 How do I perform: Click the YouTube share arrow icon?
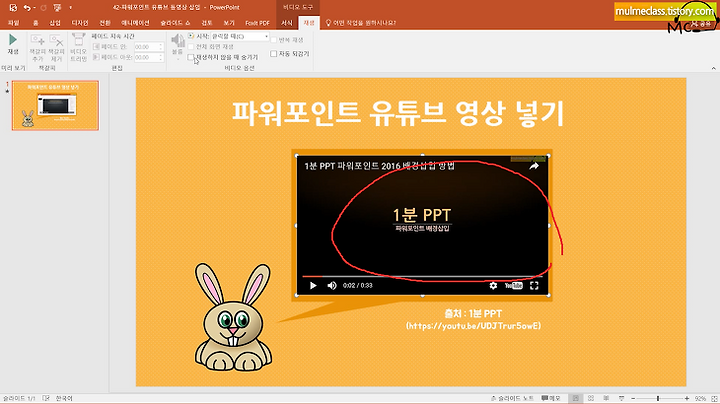[534, 166]
